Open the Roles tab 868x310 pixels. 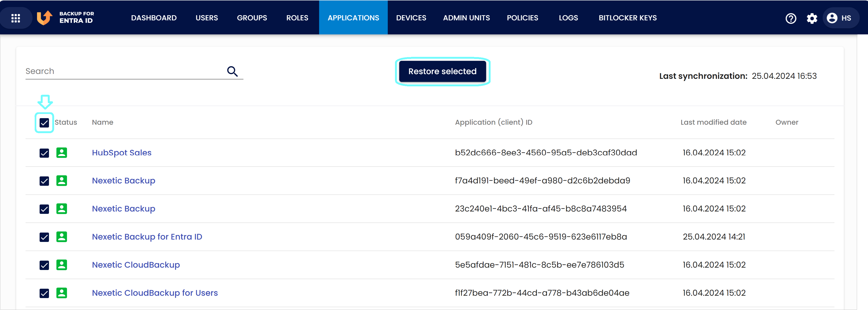point(297,18)
